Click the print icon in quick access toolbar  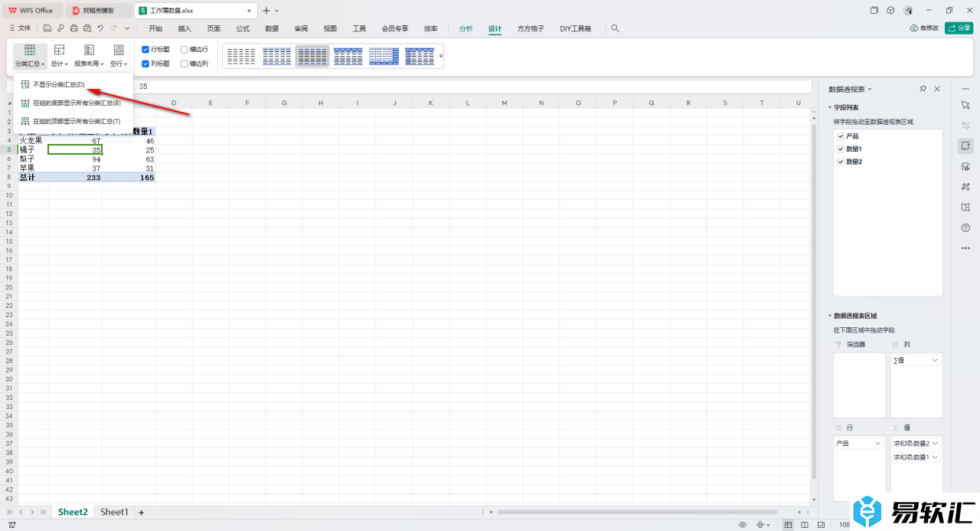(x=73, y=28)
